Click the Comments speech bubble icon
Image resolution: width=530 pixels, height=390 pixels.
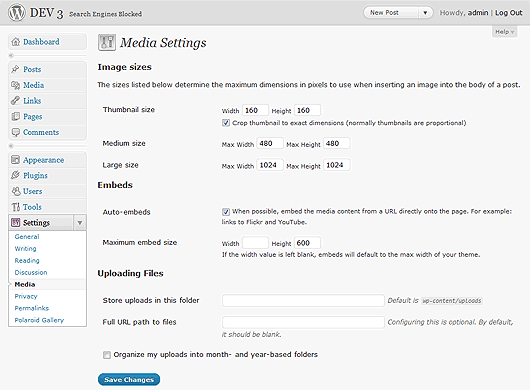coord(15,132)
